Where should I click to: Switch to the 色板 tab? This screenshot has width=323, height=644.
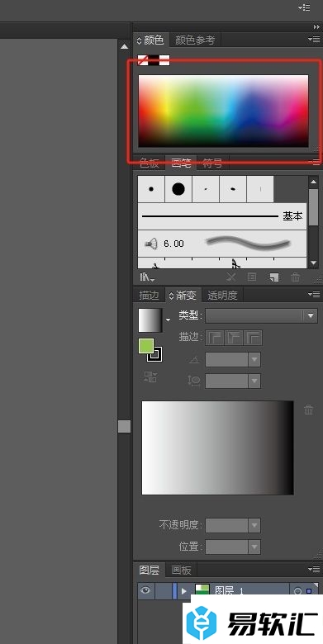pyautogui.click(x=149, y=163)
